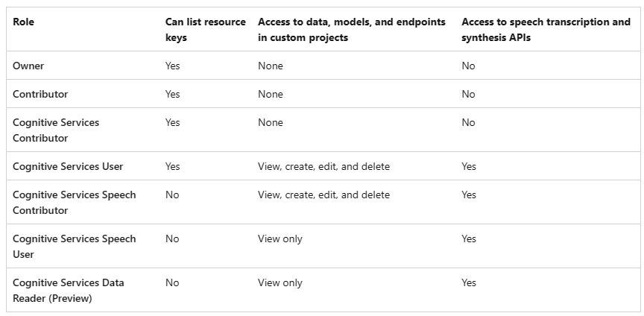This screenshot has width=644, height=316.
Task: Click 'View only' in the Speech User row
Action: click(x=280, y=238)
